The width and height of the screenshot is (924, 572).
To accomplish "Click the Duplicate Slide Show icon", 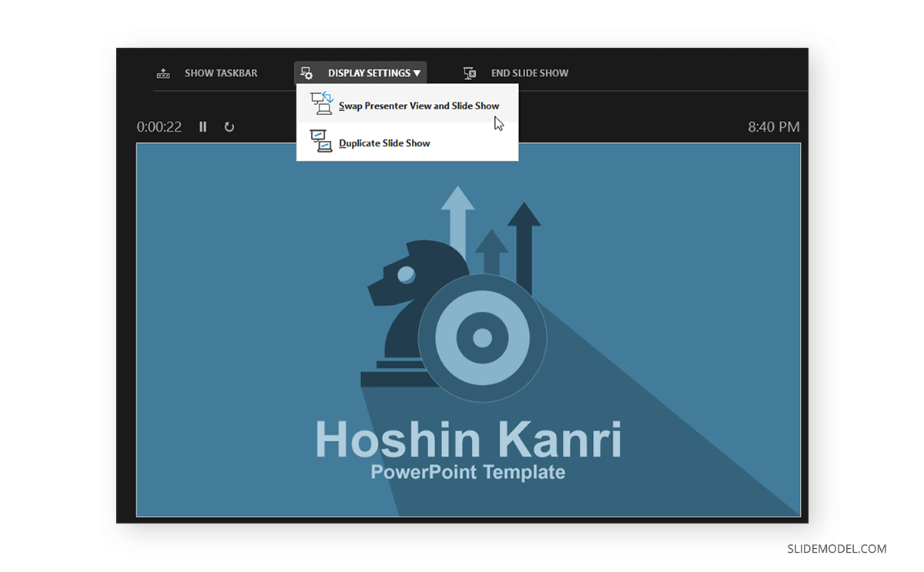I will (x=321, y=141).
